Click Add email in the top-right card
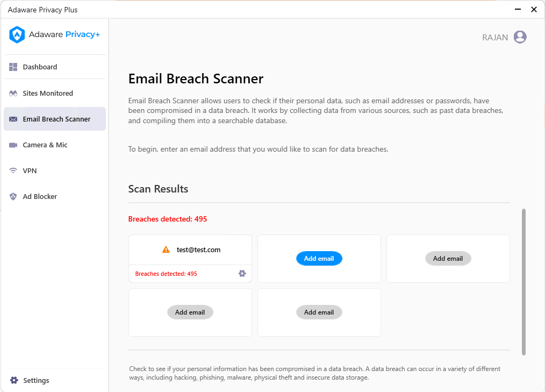Image resolution: width=545 pixels, height=392 pixels. click(x=448, y=259)
